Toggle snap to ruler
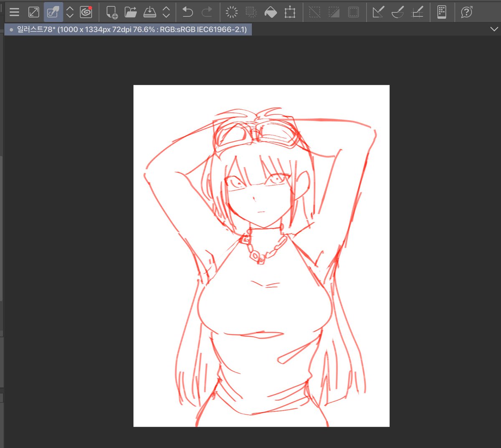This screenshot has height=448, width=501. point(378,12)
